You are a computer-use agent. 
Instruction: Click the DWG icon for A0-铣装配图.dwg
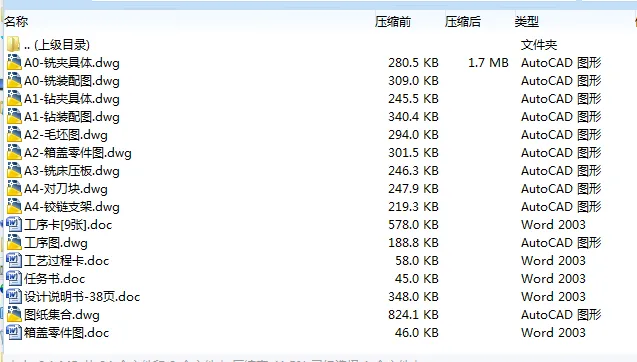[x=14, y=80]
